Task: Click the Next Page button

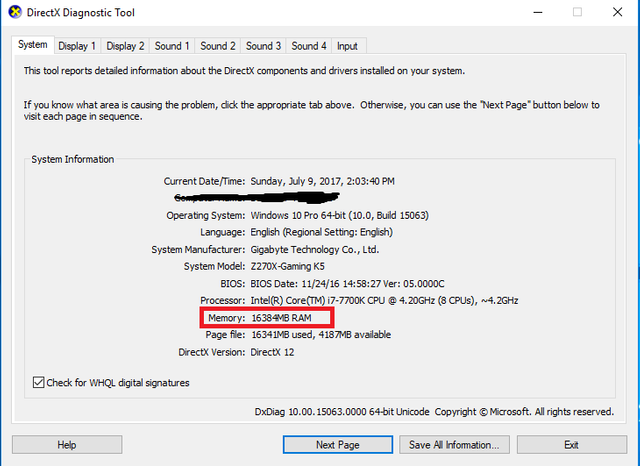Action: [x=337, y=444]
